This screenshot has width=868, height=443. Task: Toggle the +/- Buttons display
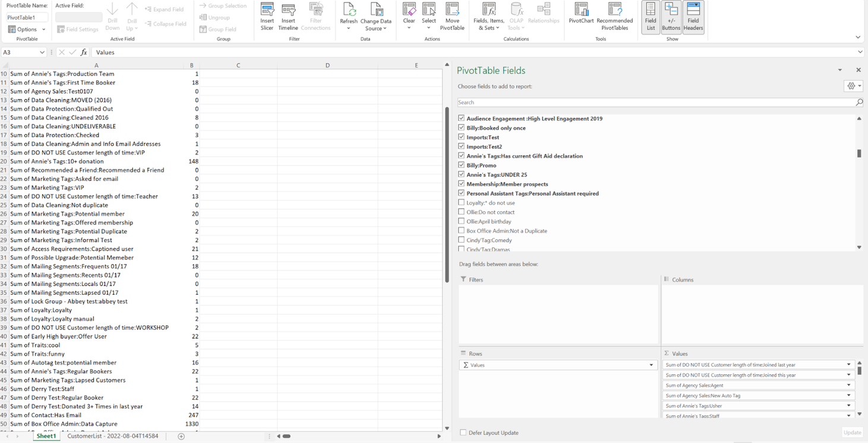pos(671,17)
